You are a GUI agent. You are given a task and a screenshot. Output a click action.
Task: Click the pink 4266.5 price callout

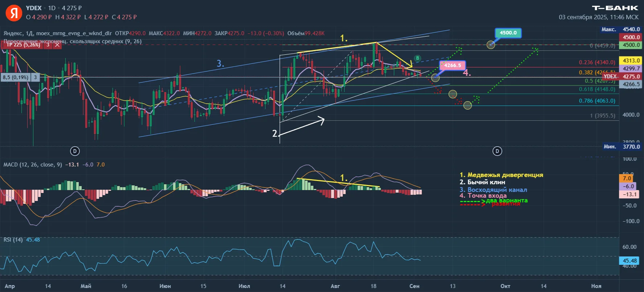453,65
